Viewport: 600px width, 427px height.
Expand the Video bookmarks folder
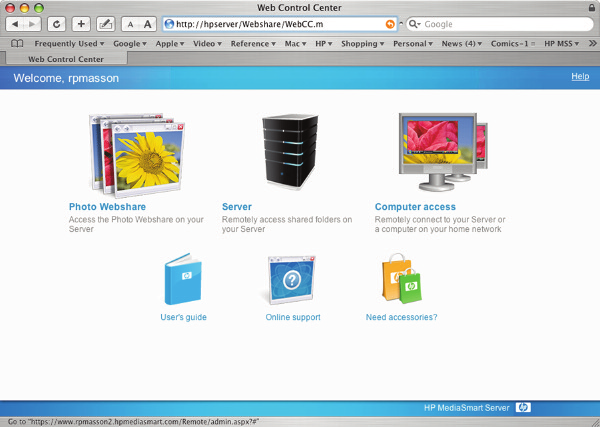pos(207,44)
